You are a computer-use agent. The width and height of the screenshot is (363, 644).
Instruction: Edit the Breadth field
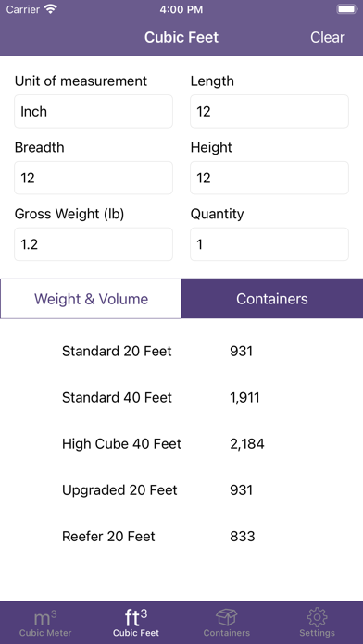pyautogui.click(x=94, y=178)
